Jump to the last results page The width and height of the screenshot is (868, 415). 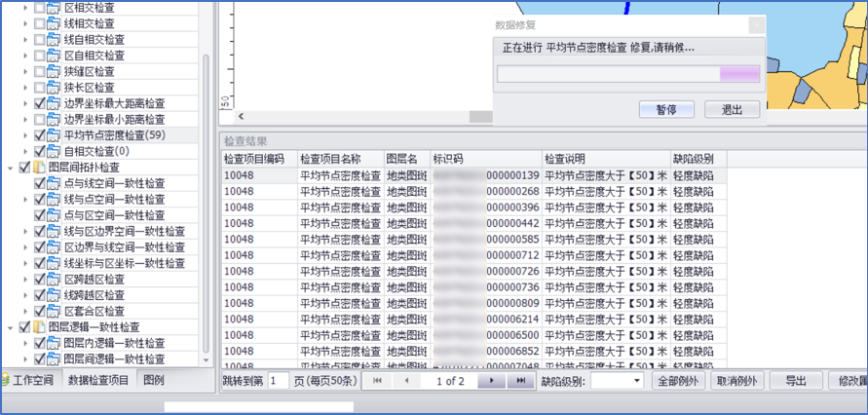coord(519,381)
